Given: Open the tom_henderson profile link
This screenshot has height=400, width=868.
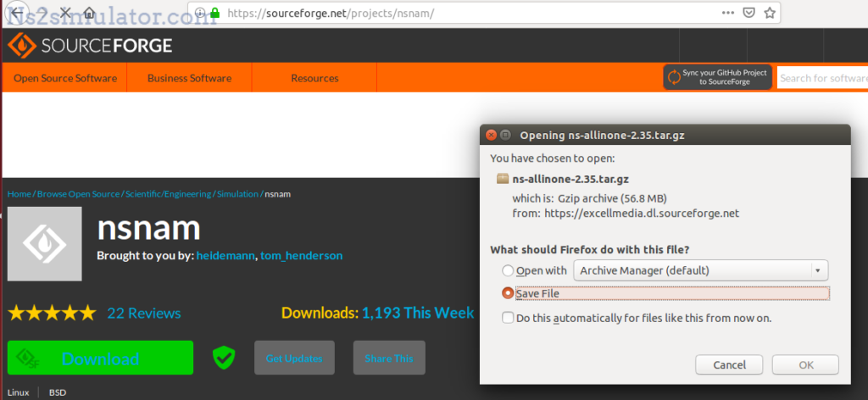Looking at the screenshot, I should (x=302, y=256).
